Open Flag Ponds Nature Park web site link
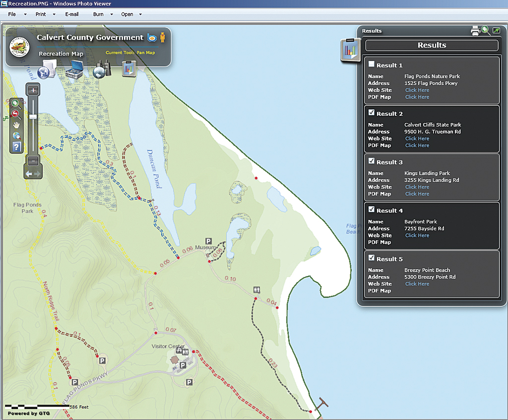This screenshot has height=420, width=508. pyautogui.click(x=417, y=90)
